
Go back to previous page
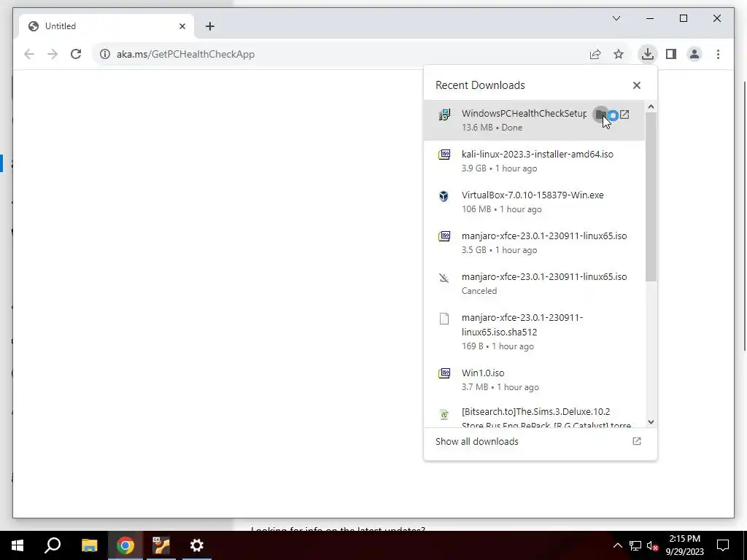29,54
